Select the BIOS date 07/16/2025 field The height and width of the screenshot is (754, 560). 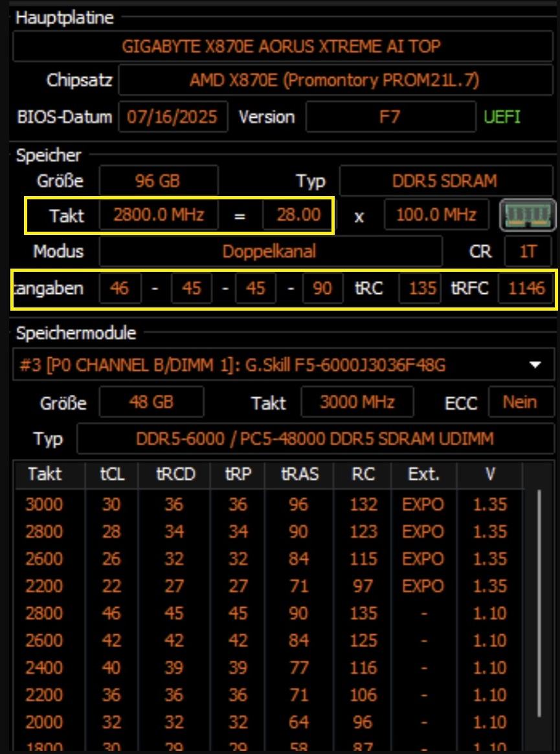(173, 117)
